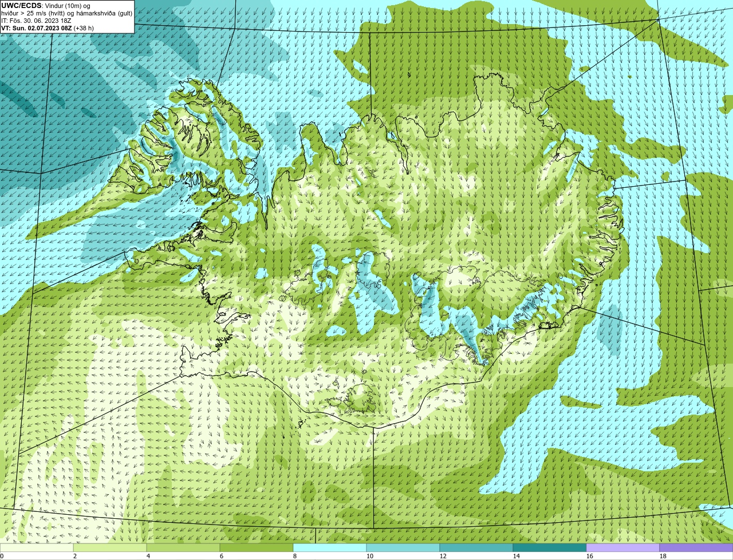This screenshot has height=560, width=733.
Task: Click the legend scale label '2'
Action: pyautogui.click(x=75, y=556)
